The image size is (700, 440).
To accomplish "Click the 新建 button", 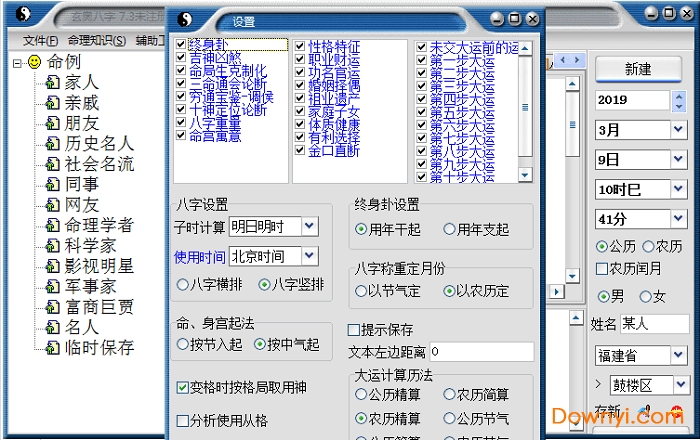I will click(638, 69).
